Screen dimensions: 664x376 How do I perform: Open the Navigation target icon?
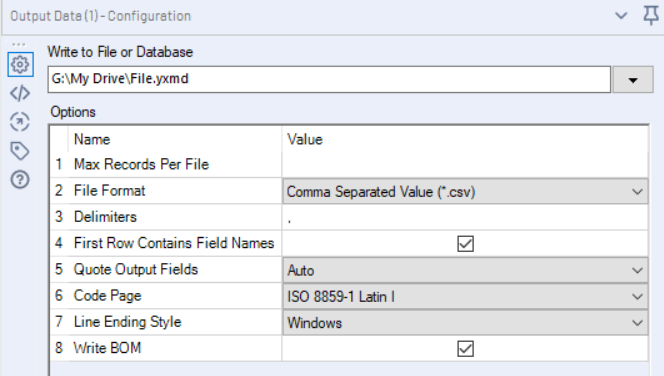pos(20,122)
